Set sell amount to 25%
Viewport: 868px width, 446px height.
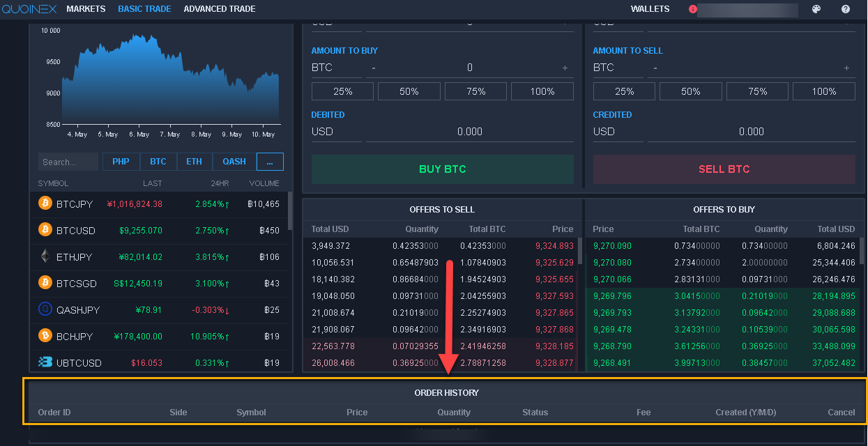pyautogui.click(x=625, y=91)
